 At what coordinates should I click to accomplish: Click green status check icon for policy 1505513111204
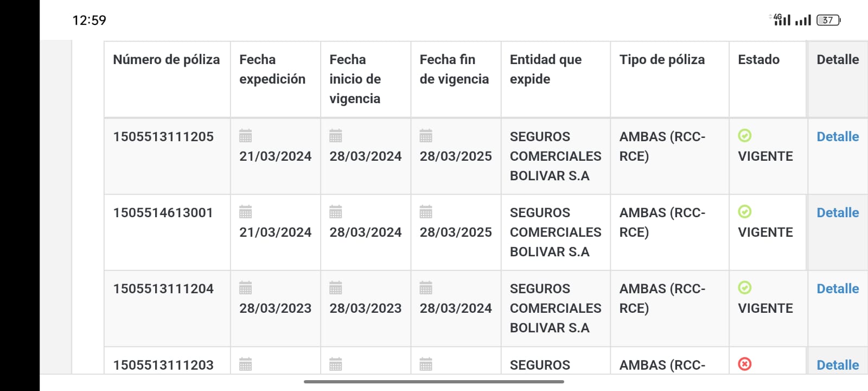pos(745,288)
